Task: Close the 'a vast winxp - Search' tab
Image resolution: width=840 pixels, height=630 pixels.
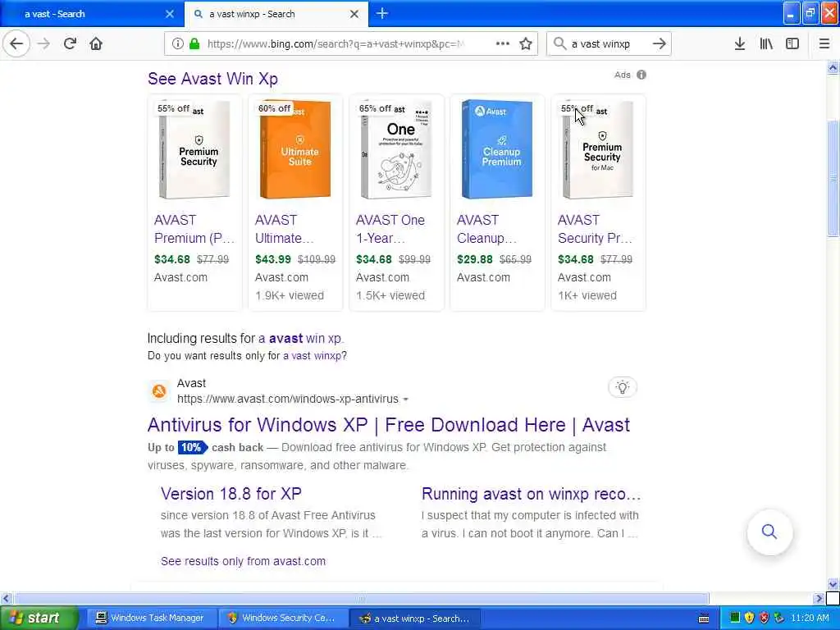Action: (354, 14)
